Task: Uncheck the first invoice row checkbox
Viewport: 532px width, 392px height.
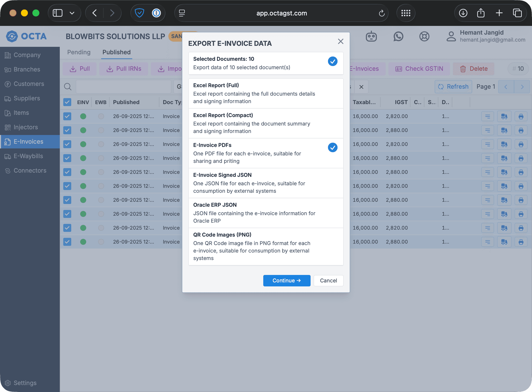Action: coord(67,116)
